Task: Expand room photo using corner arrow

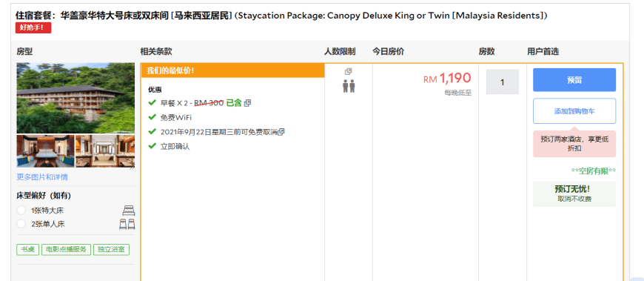Action: 132,168
